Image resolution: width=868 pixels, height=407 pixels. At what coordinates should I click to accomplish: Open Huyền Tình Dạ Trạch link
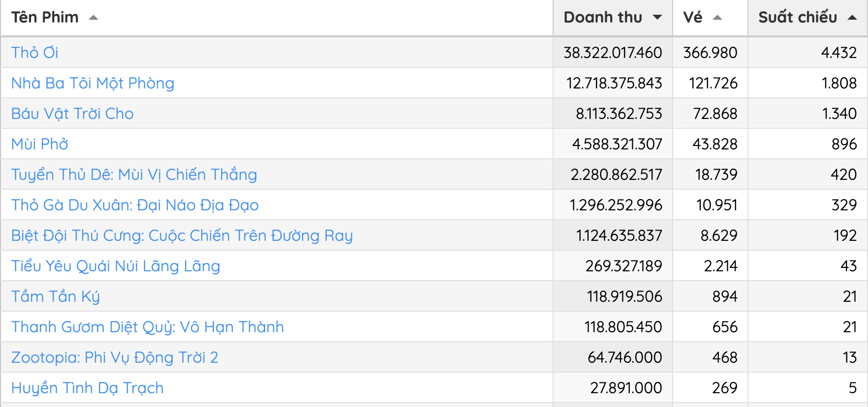[x=87, y=388]
